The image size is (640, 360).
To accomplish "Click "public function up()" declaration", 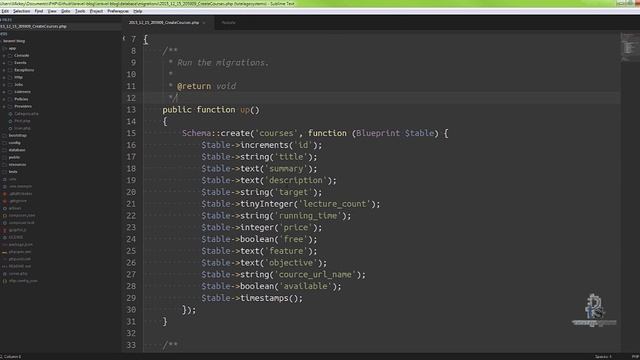I will (211, 110).
